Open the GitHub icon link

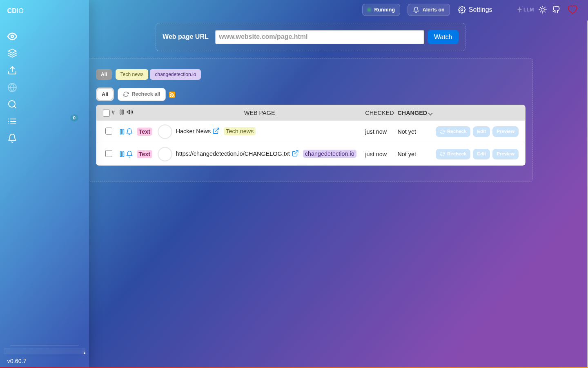pos(556,9)
